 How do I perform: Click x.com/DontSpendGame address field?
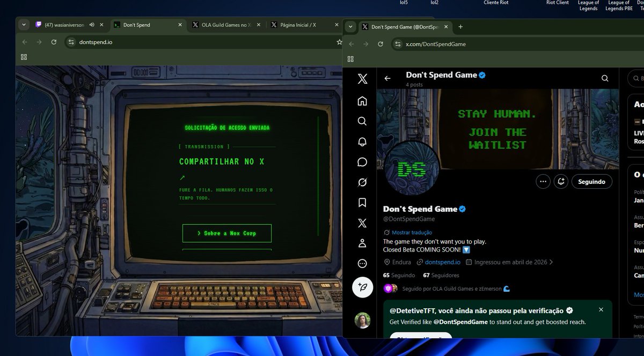pos(436,44)
